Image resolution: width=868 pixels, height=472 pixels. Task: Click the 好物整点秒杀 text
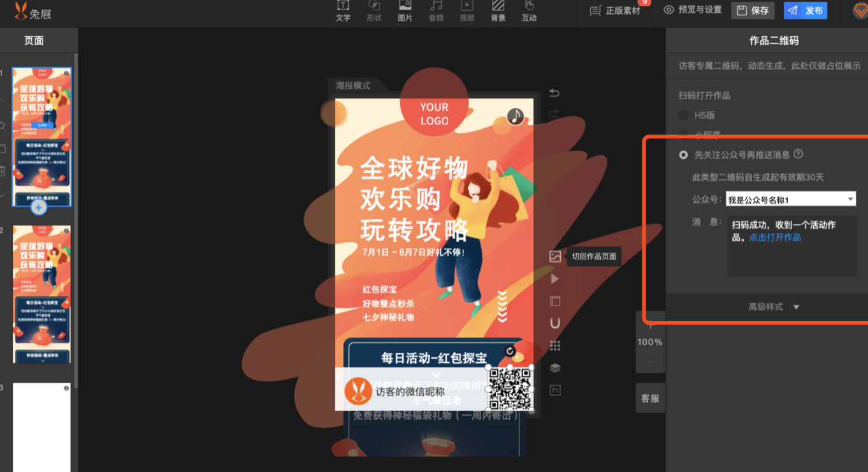point(389,304)
